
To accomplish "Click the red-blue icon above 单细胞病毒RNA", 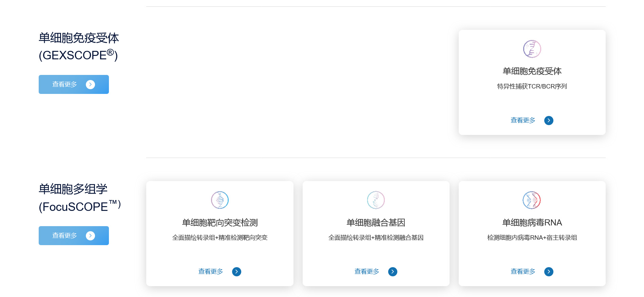I will point(532,200).
